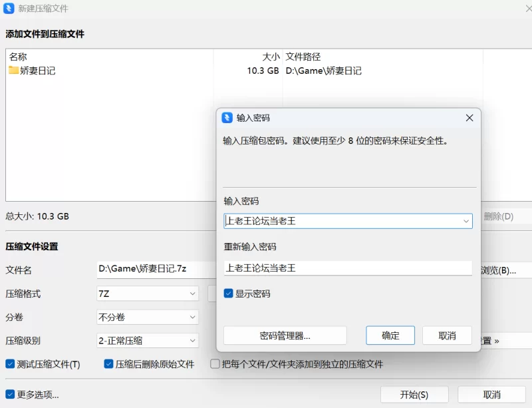Image resolution: width=532 pixels, height=408 pixels.
Task: Click the 文件名 path field
Action: coord(156,270)
